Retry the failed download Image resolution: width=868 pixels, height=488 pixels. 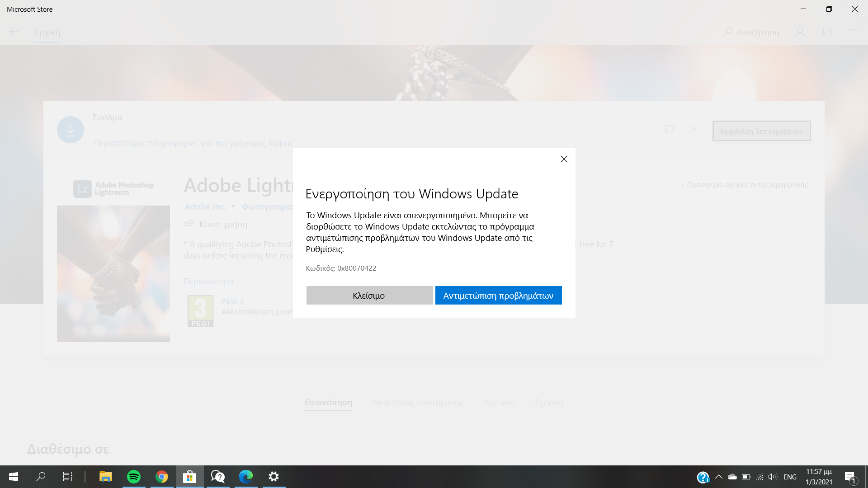670,129
